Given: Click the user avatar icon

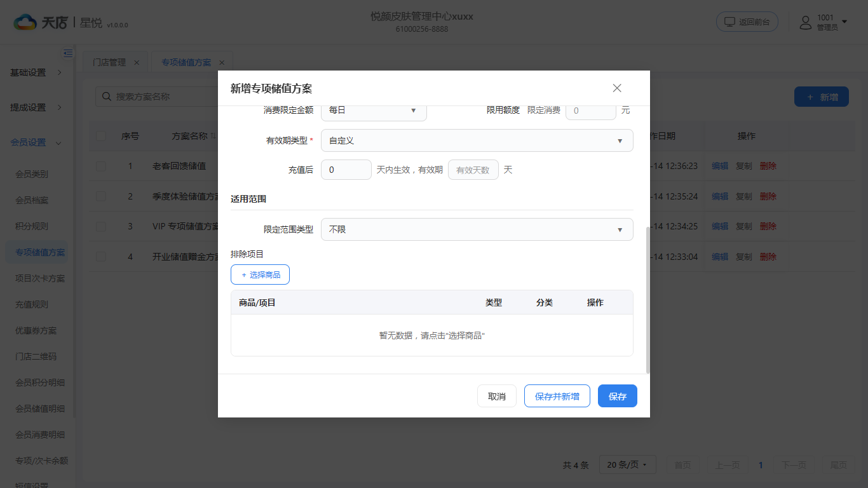Looking at the screenshot, I should [x=806, y=22].
